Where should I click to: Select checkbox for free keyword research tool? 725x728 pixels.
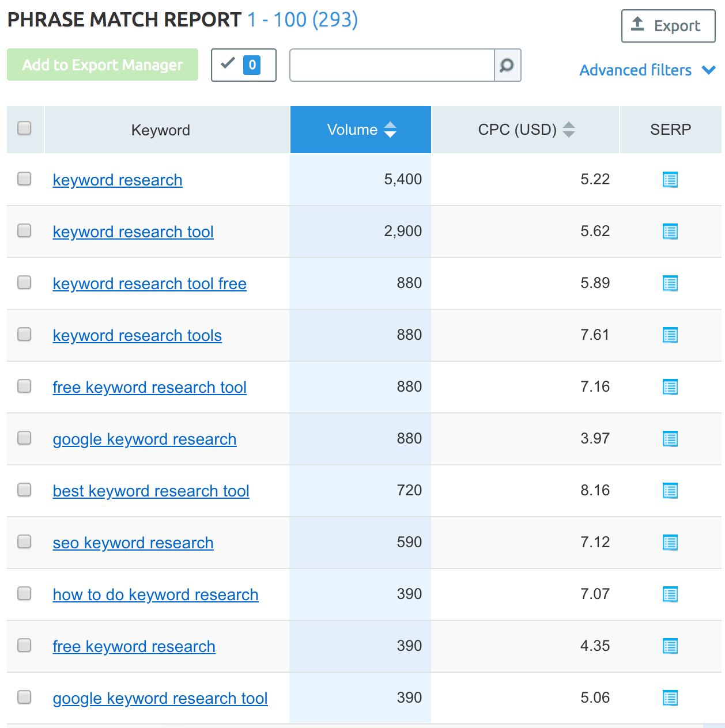pos(24,386)
